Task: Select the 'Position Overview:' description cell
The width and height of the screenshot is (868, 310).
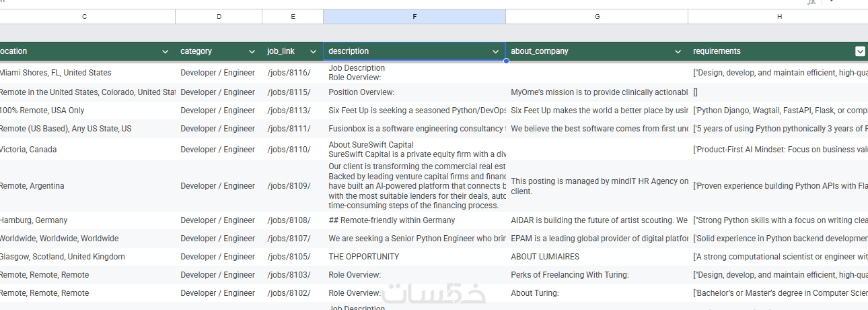Action: [x=414, y=92]
